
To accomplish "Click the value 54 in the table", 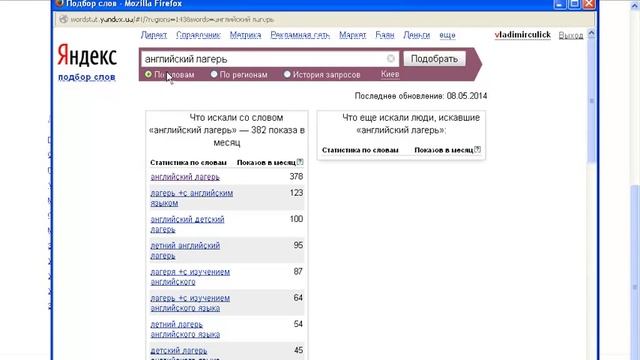I will [298, 324].
